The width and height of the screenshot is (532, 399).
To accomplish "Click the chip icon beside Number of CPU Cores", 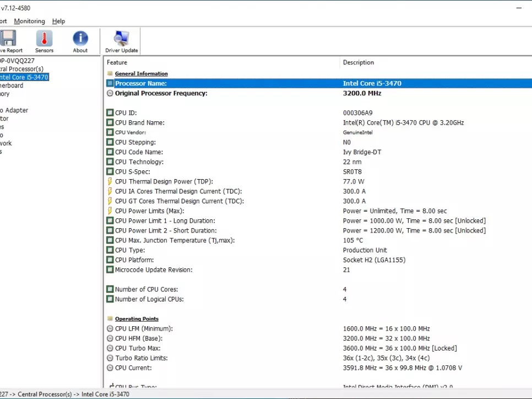I will coord(110,289).
